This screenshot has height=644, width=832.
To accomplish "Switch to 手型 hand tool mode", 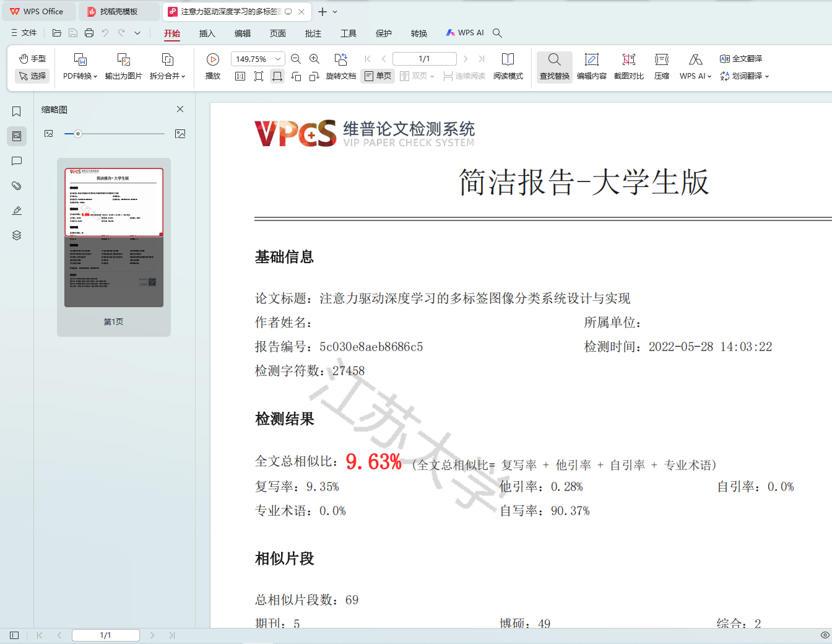I will point(32,59).
